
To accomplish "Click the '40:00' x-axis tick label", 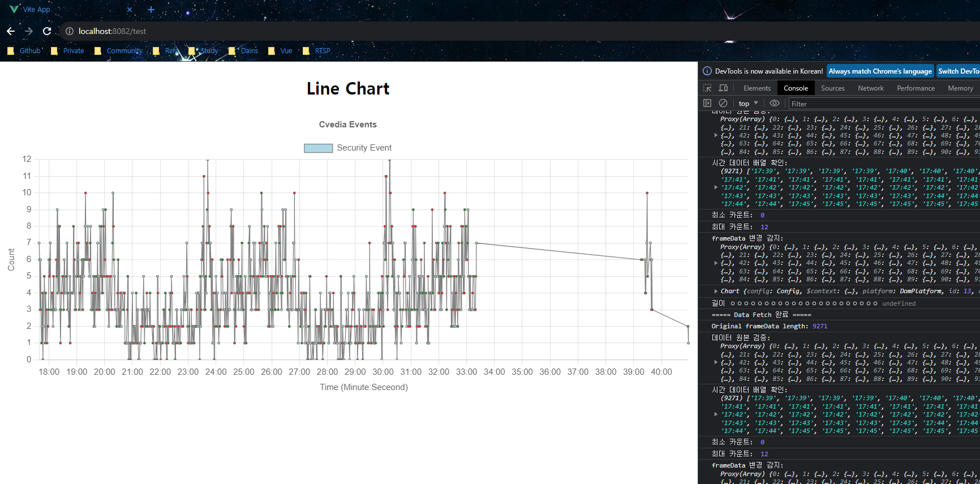I will tap(661, 372).
